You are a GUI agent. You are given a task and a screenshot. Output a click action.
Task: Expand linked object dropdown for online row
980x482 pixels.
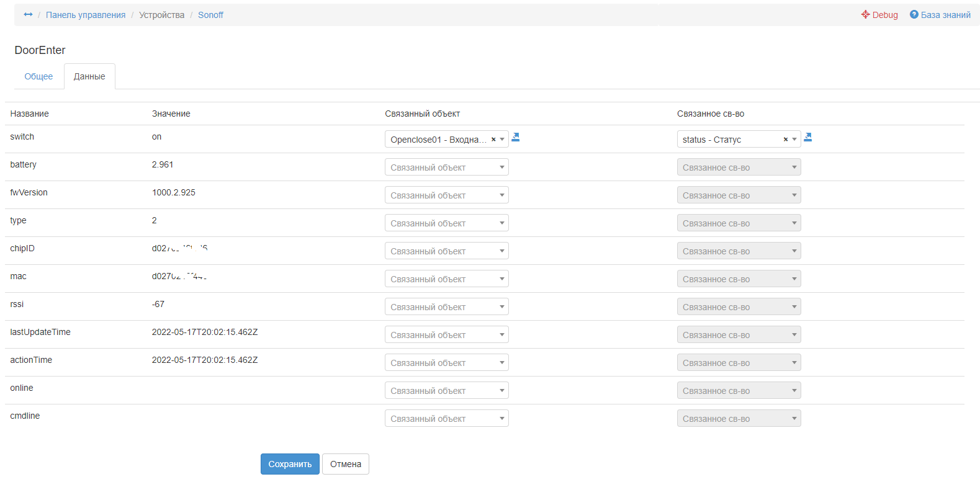click(446, 391)
